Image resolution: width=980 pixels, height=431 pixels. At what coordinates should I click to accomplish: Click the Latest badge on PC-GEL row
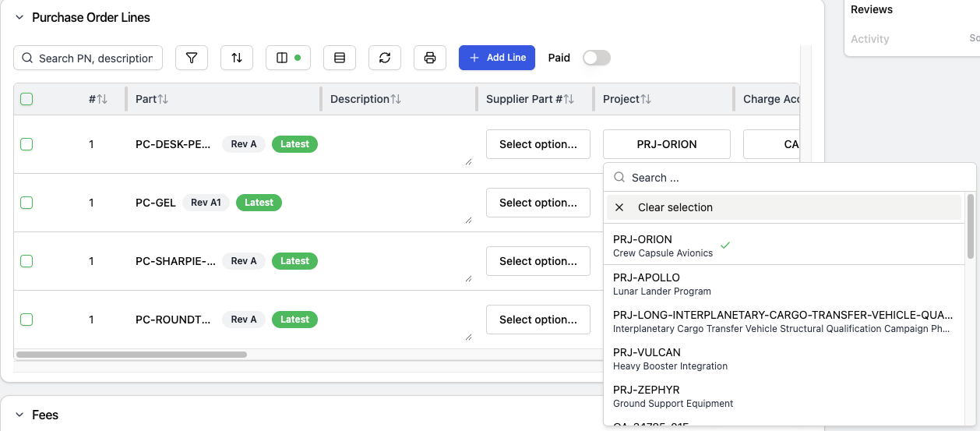pos(259,203)
